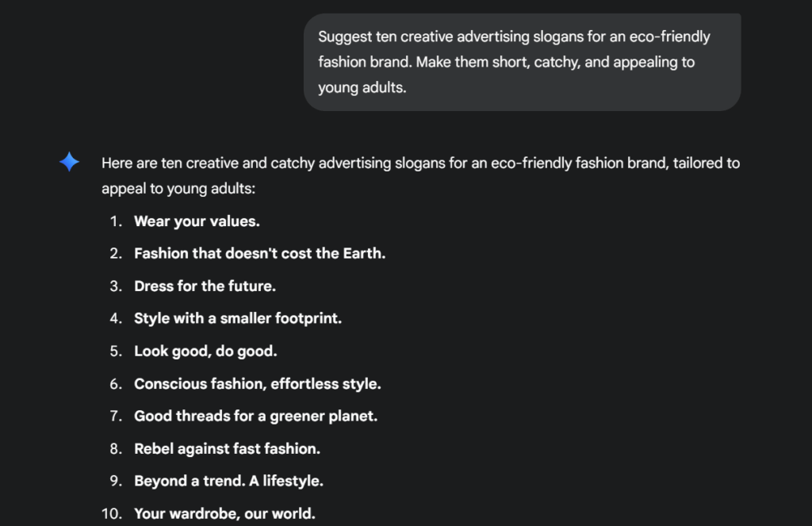Select 'Fashion that doesn't cost the Earth.' text
Viewport: 812px width, 526px height.
click(x=259, y=254)
